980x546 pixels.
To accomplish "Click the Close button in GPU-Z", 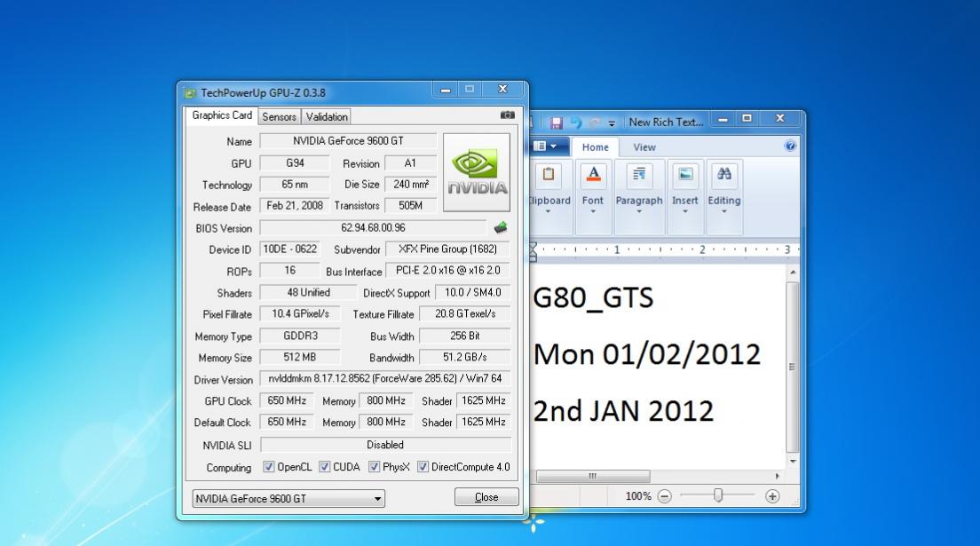I will point(486,496).
